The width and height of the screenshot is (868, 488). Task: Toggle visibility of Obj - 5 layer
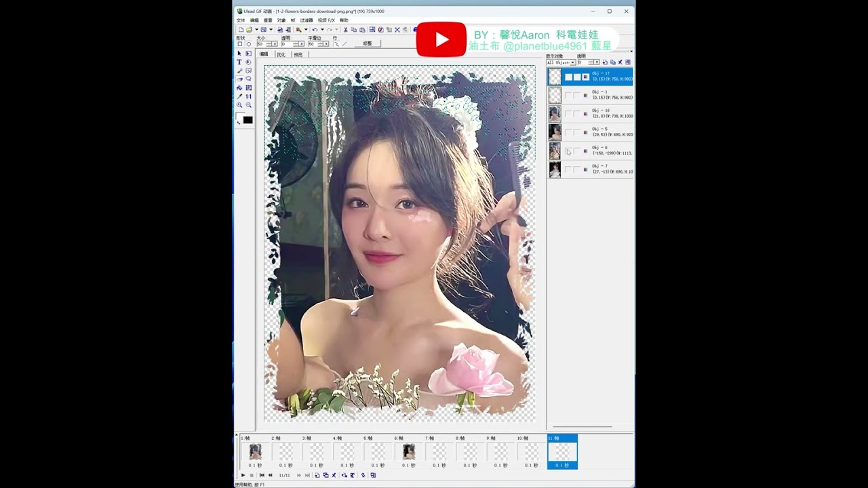(x=568, y=132)
